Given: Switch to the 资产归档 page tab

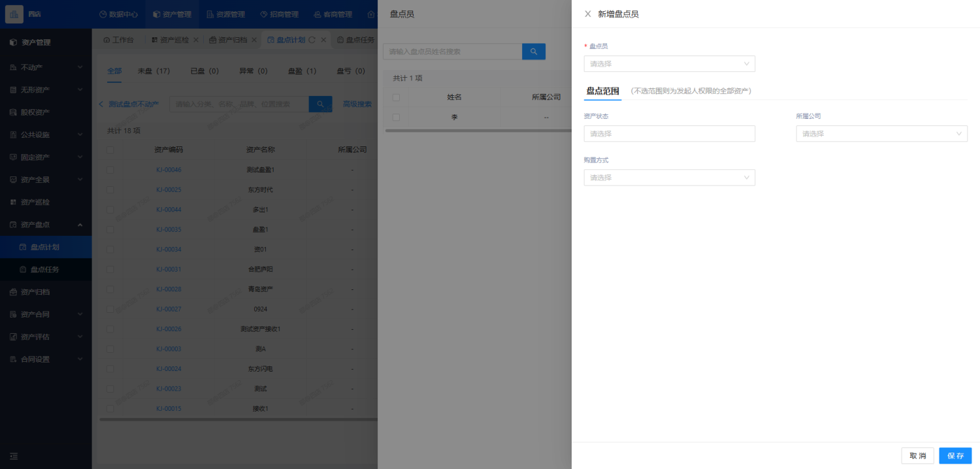Looking at the screenshot, I should pyautogui.click(x=227, y=40).
